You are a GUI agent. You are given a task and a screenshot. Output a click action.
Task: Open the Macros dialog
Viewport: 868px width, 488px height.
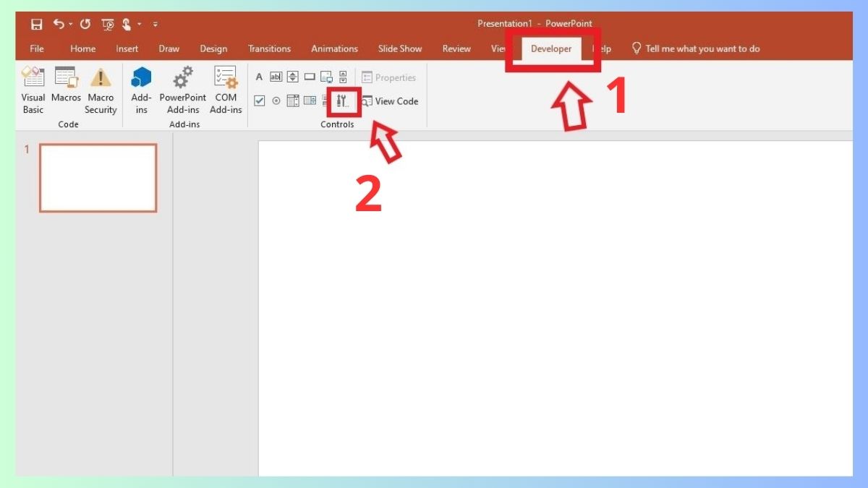(x=67, y=85)
